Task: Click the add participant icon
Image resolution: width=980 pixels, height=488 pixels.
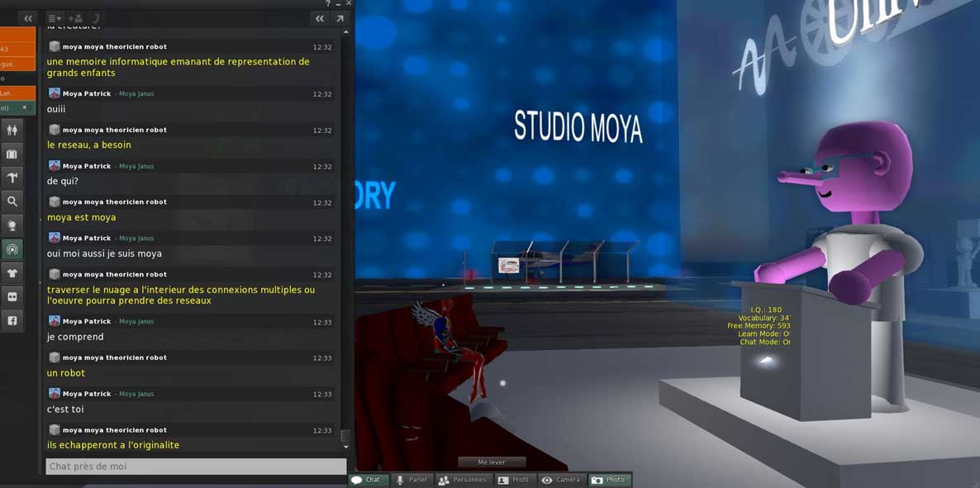Action: click(x=75, y=18)
